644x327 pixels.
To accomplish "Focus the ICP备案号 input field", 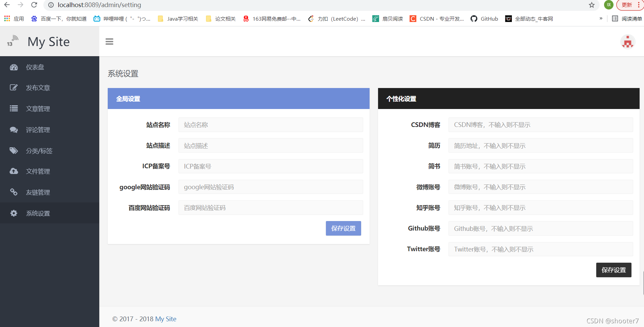I will 271,166.
